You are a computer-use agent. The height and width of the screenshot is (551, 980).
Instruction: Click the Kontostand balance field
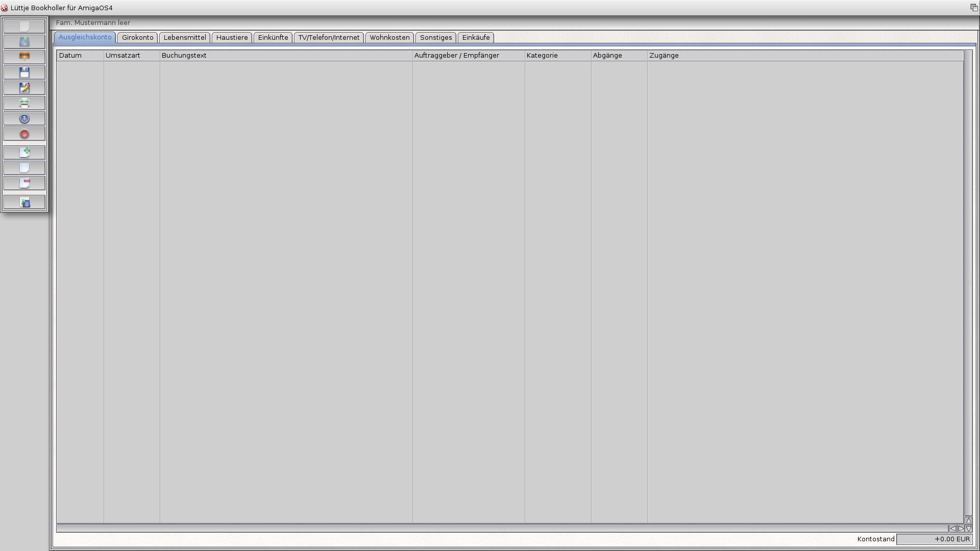[x=934, y=539]
